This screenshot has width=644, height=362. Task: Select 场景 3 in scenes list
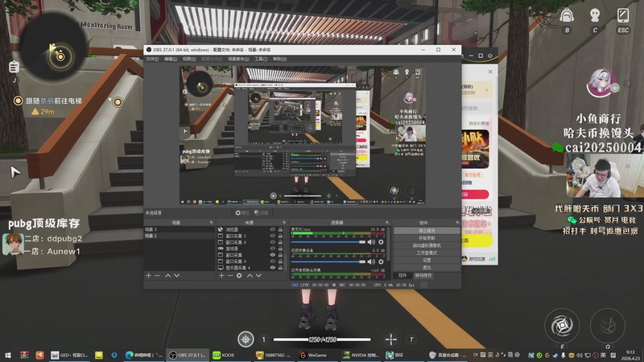click(x=179, y=229)
